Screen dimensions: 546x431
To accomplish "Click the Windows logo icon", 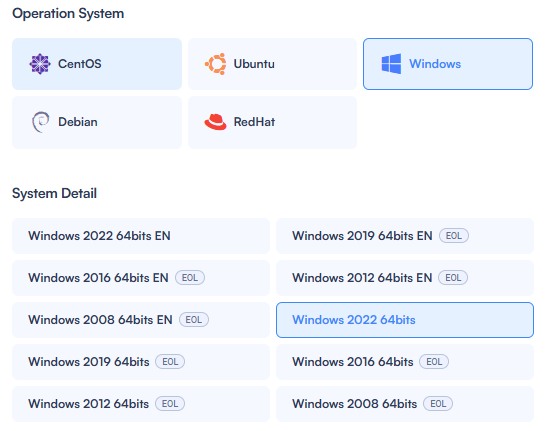I will [391, 64].
